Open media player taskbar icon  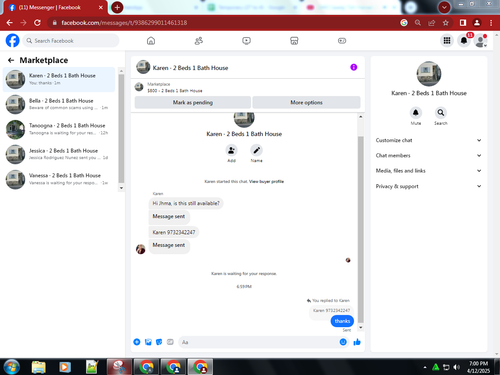tap(65, 367)
